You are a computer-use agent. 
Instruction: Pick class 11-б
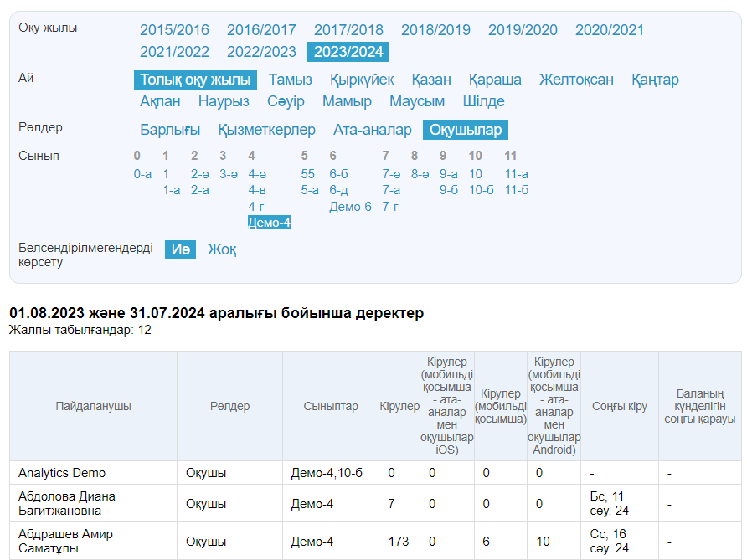pos(516,190)
